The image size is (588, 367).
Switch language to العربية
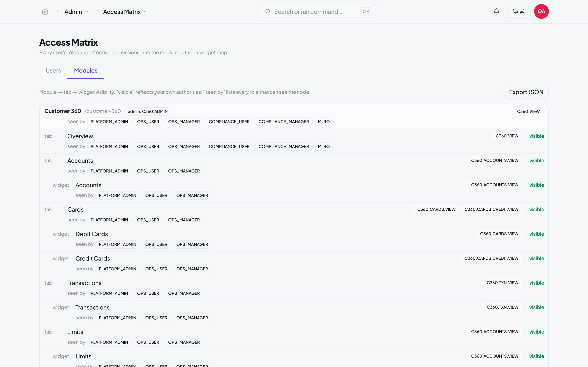coord(519,11)
